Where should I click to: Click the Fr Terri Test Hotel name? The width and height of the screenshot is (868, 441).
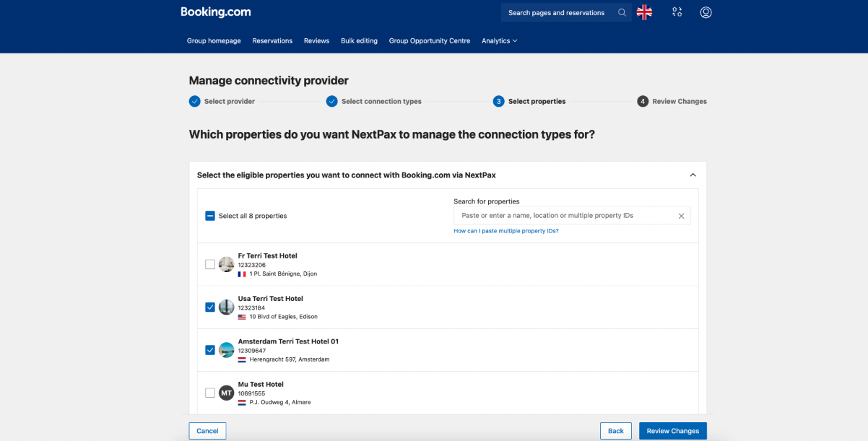click(268, 256)
